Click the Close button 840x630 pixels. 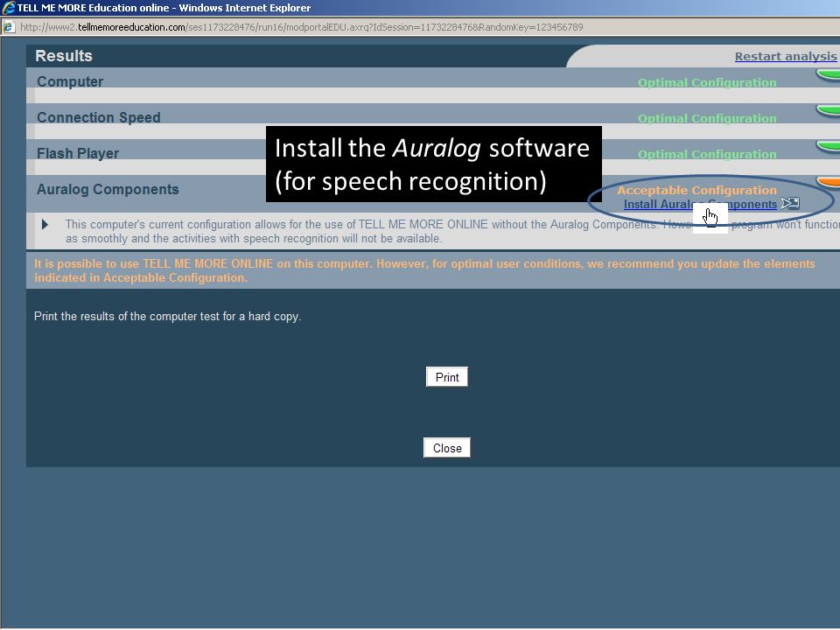coord(447,448)
